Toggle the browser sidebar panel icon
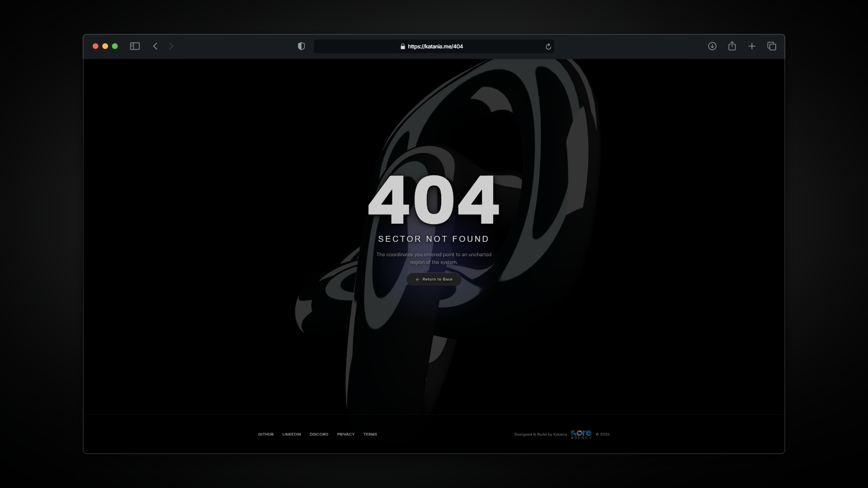This screenshot has height=488, width=868. (x=135, y=46)
